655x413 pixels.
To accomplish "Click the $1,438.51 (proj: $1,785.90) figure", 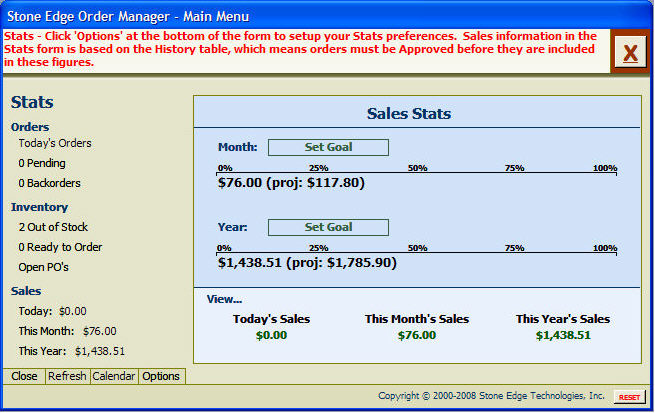I will click(x=307, y=264).
